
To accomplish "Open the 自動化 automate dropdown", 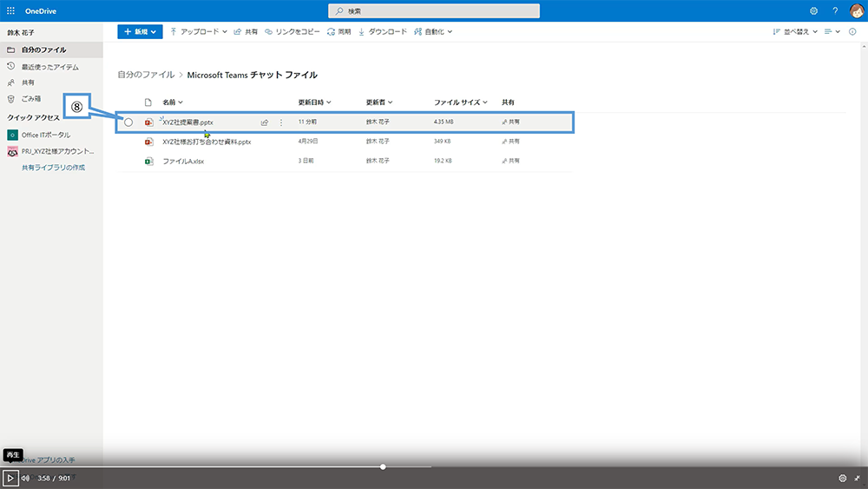I will pyautogui.click(x=433, y=31).
